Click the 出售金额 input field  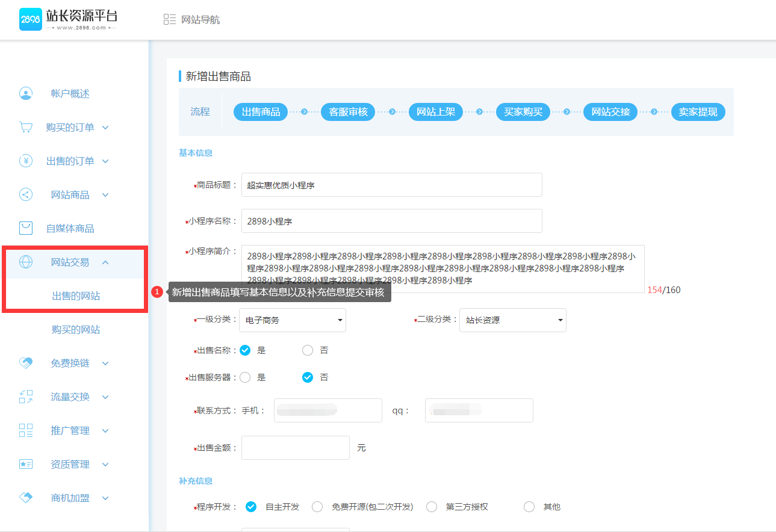[295, 447]
